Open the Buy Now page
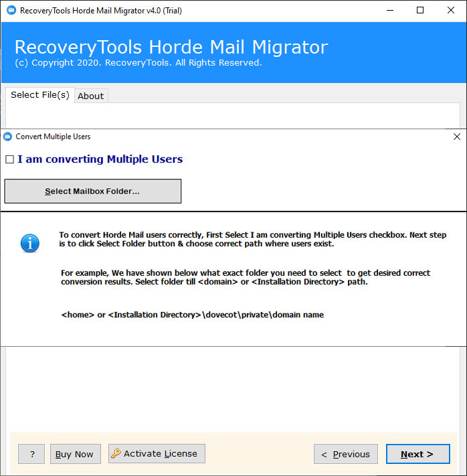The height and width of the screenshot is (476, 467). point(76,454)
